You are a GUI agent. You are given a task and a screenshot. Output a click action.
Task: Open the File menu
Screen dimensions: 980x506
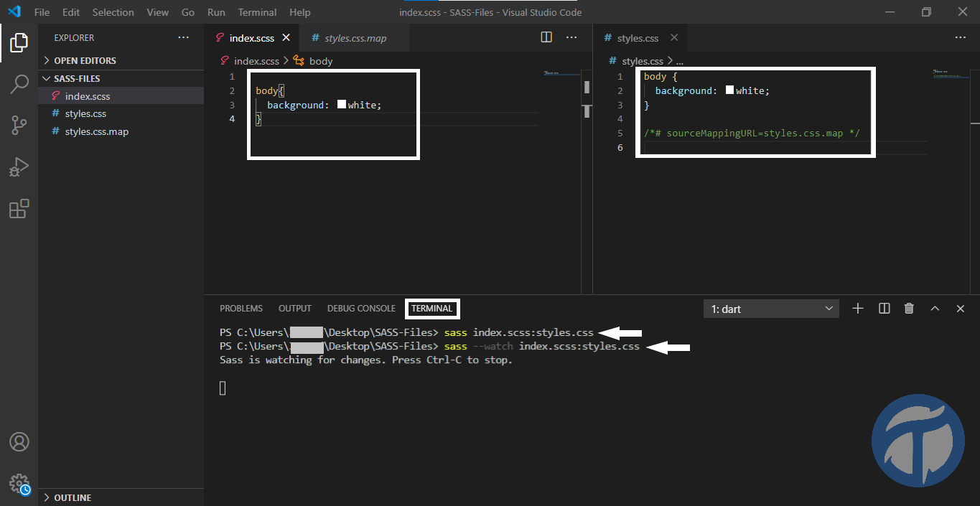[x=42, y=12]
